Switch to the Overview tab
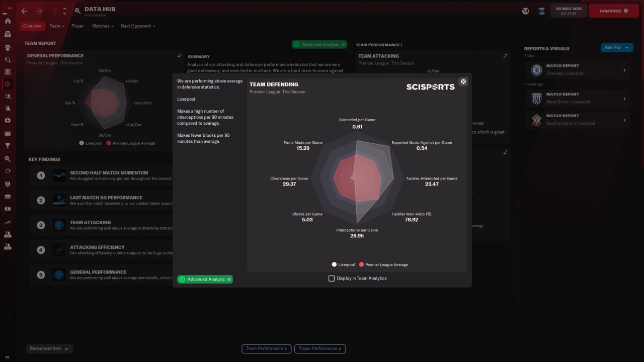The image size is (644, 362). (32, 26)
